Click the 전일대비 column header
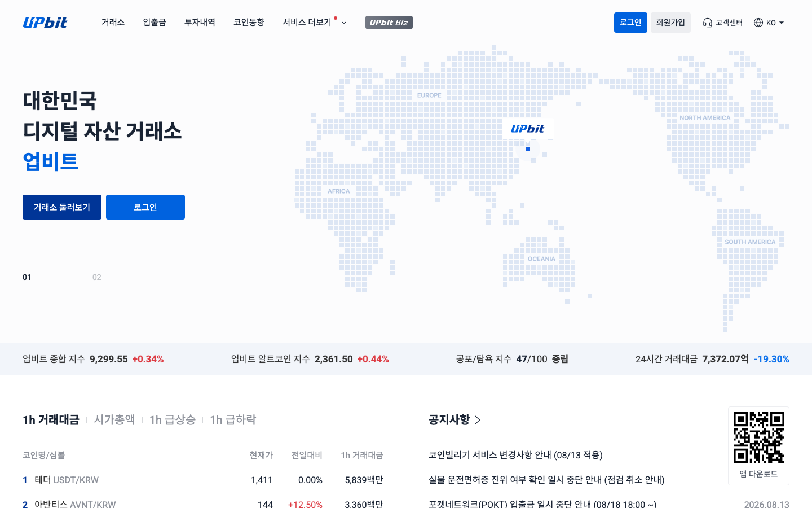This screenshot has height=508, width=812. coord(307,455)
